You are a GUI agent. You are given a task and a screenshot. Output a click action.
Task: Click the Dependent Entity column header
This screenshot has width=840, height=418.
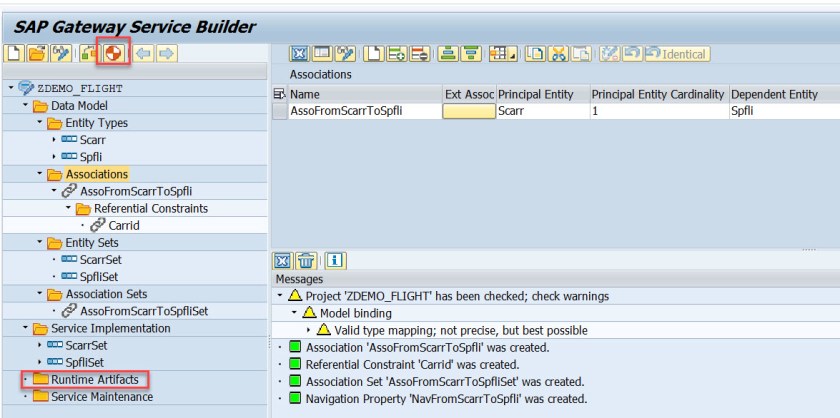[784, 94]
